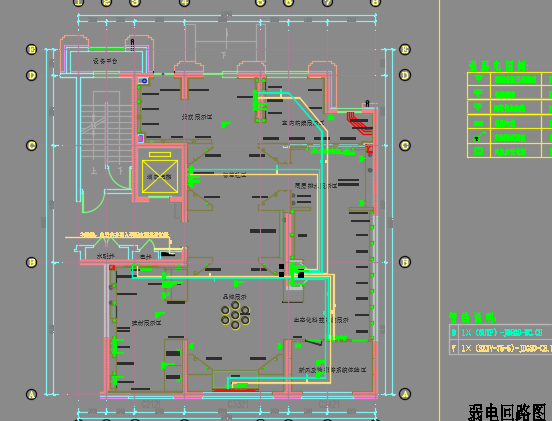
Task: Select the last symbol in legend table
Action: click(x=478, y=151)
